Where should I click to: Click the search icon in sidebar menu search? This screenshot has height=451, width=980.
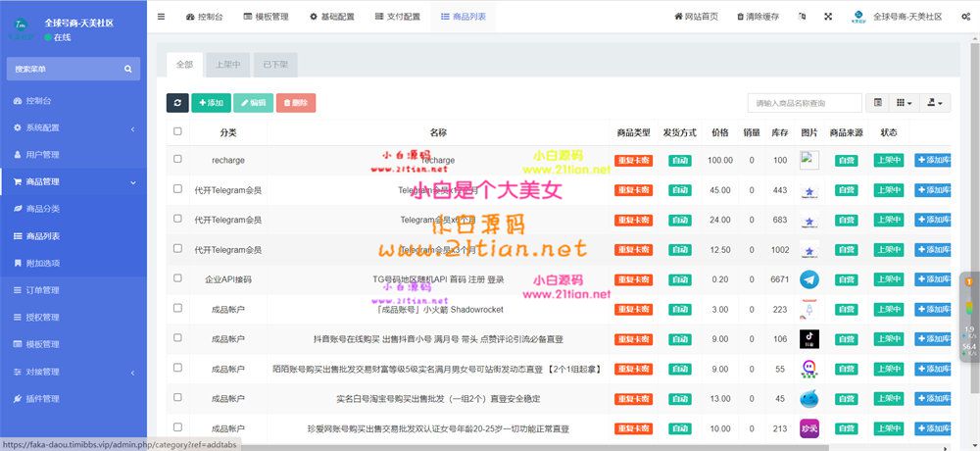tap(128, 69)
